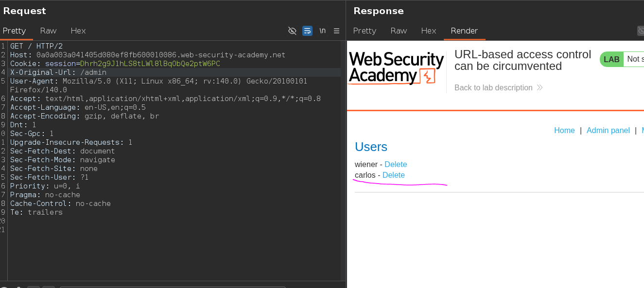This screenshot has height=288, width=644.
Task: Switch Request view to Raw tab
Action: (x=49, y=31)
